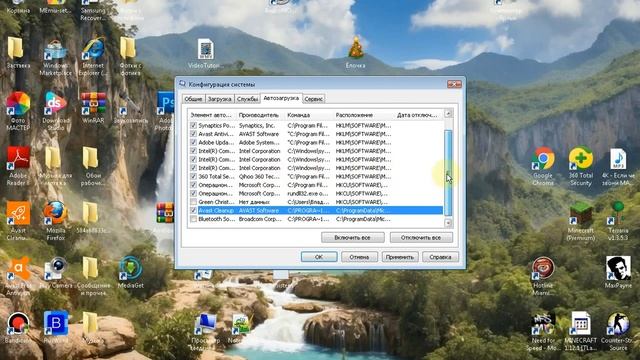This screenshot has width=640, height=360.
Task: Open the Обои рабочего стола folder
Action: pyautogui.click(x=90, y=166)
